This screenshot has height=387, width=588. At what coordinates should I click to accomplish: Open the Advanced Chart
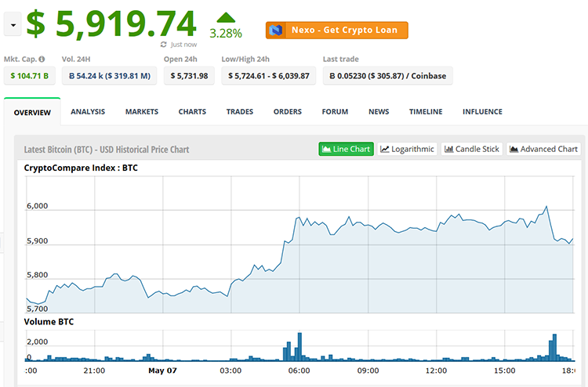[543, 149]
